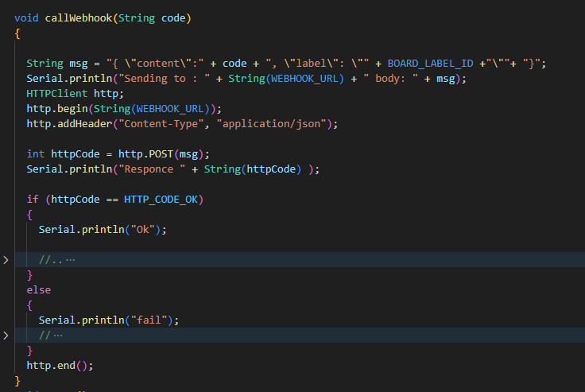Click the http.addHeader call
The height and width of the screenshot is (392, 585).
(x=69, y=123)
